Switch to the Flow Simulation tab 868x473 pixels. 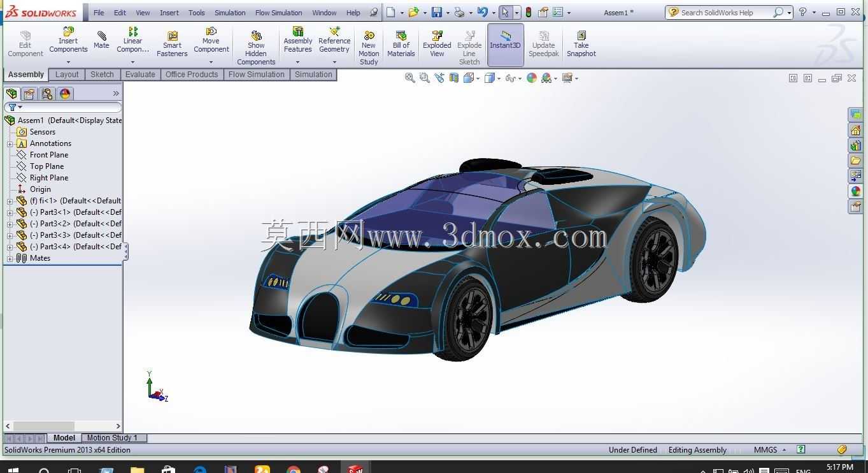(257, 75)
